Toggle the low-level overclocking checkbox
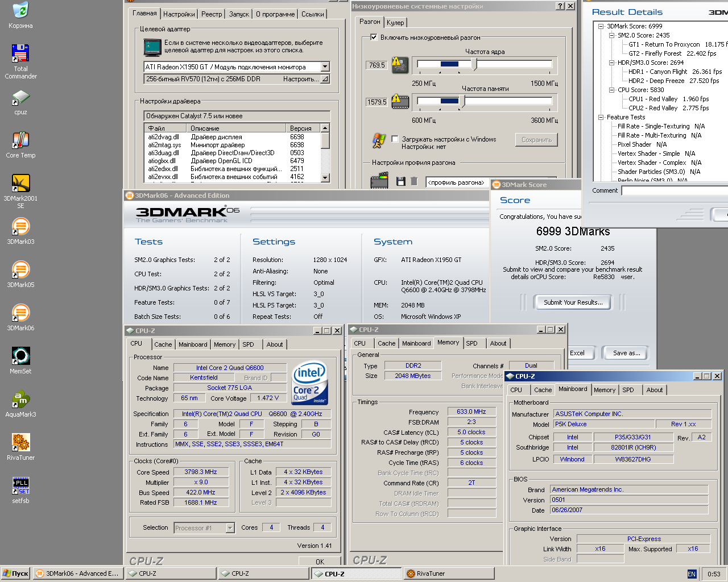The image size is (728, 582). [x=374, y=37]
